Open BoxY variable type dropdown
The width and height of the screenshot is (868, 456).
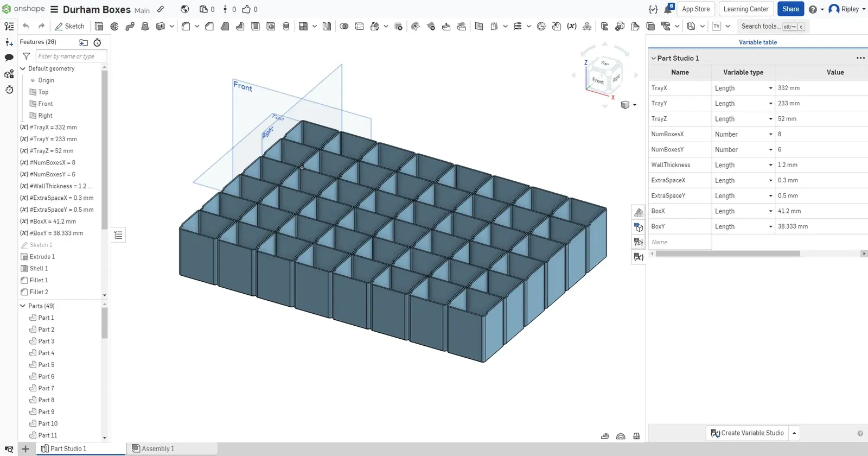[770, 226]
